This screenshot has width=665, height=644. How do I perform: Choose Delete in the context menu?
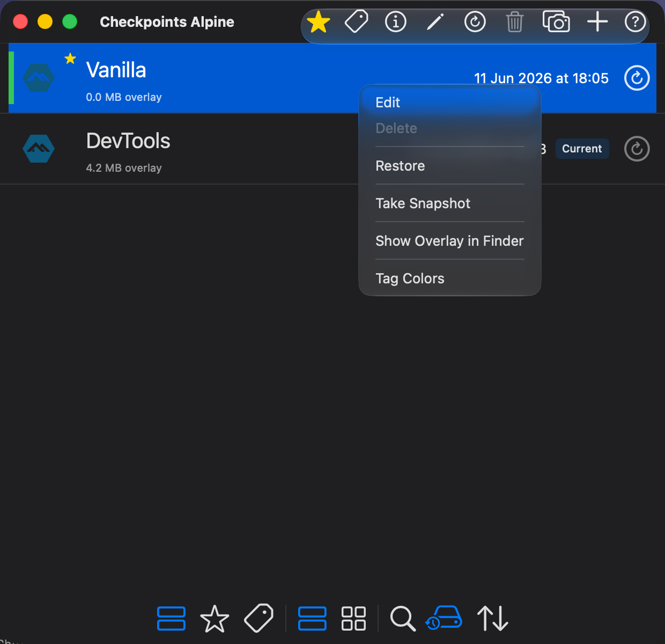(396, 128)
